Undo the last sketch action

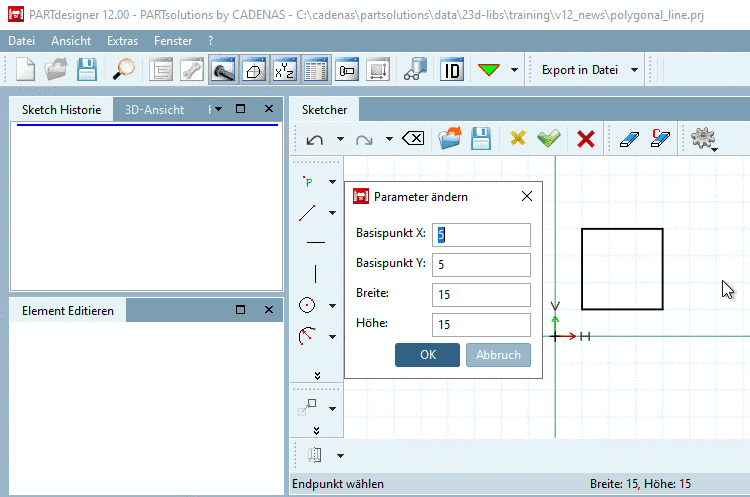(315, 139)
